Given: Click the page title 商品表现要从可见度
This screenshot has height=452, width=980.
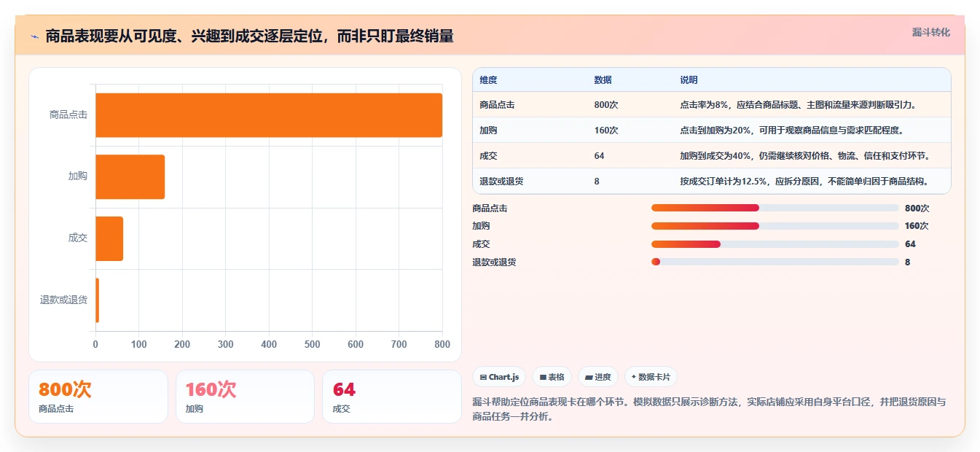Looking at the screenshot, I should coord(249,36).
